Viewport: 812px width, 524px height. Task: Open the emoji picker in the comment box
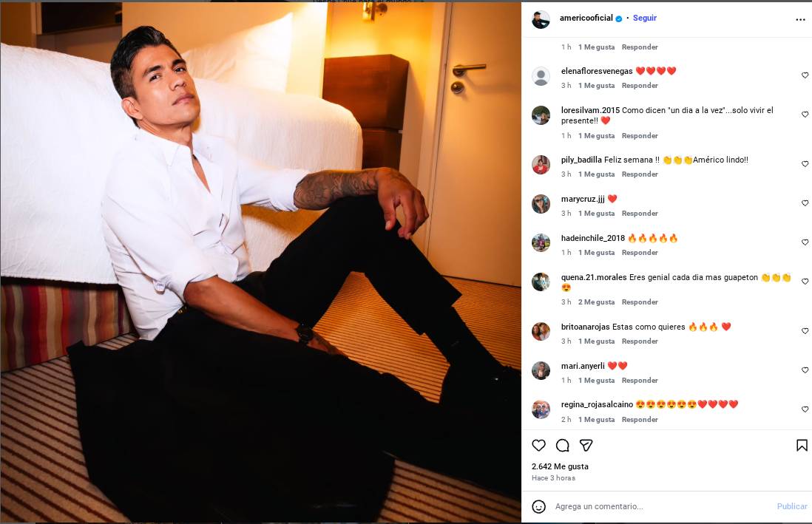[x=539, y=506]
